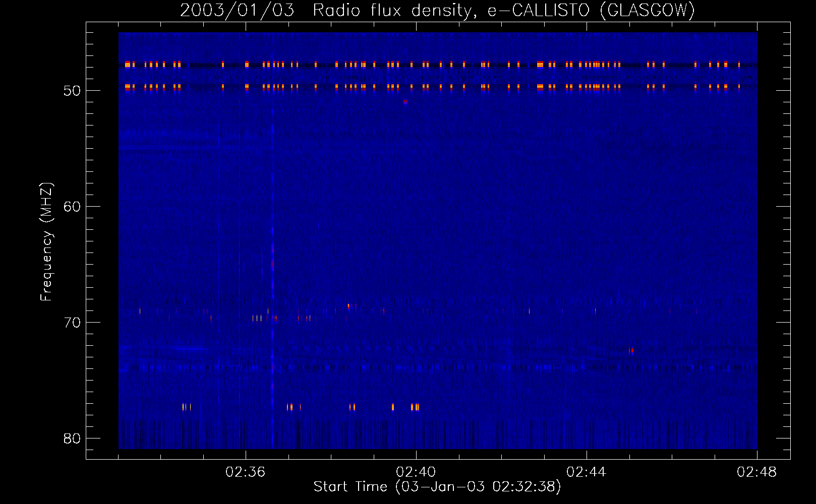Click the 'Start Time (03-Jan-03 02:32:38)' label
The height and width of the screenshot is (504, 816).
click(x=437, y=487)
